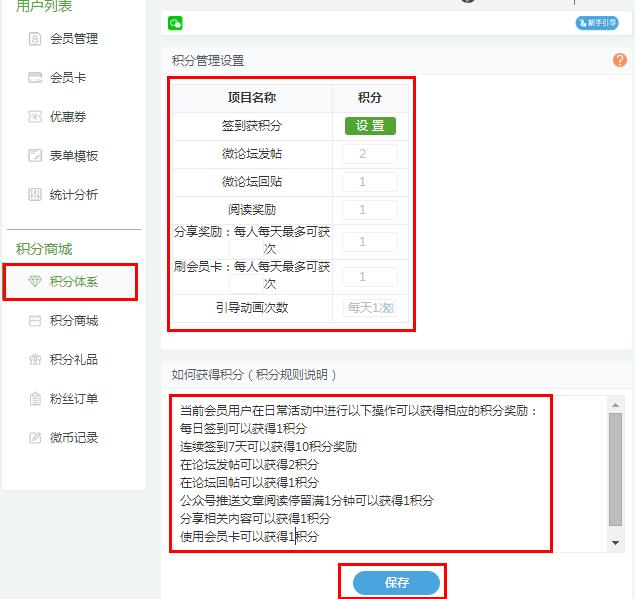Image resolution: width=635 pixels, height=599 pixels.
Task: Click the 分享奖励 points input field
Action: (x=370, y=242)
